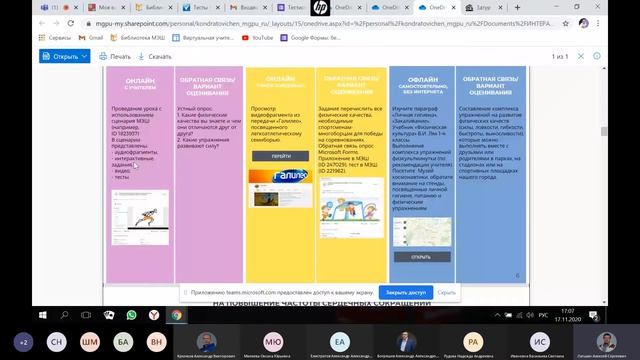Open the Solitaire cards taskbar app
The height and width of the screenshot is (360, 640).
point(109,315)
